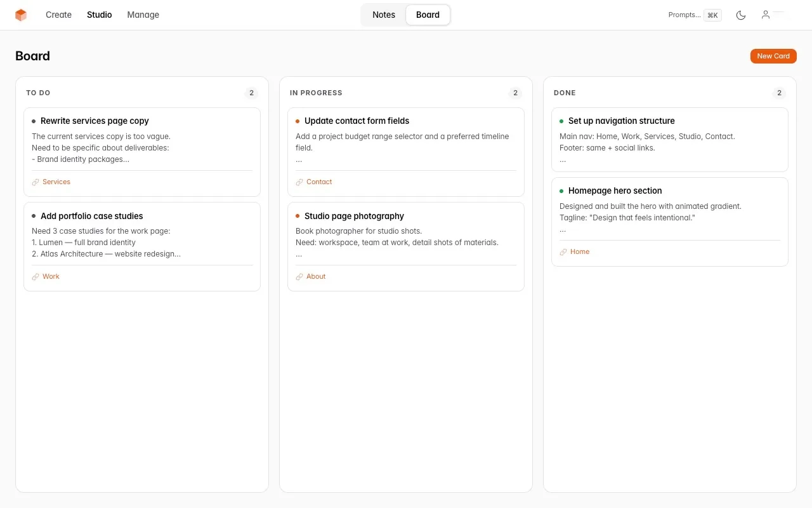Viewport: 812px width, 508px height.
Task: Open the Create section in the navbar
Action: (58, 15)
